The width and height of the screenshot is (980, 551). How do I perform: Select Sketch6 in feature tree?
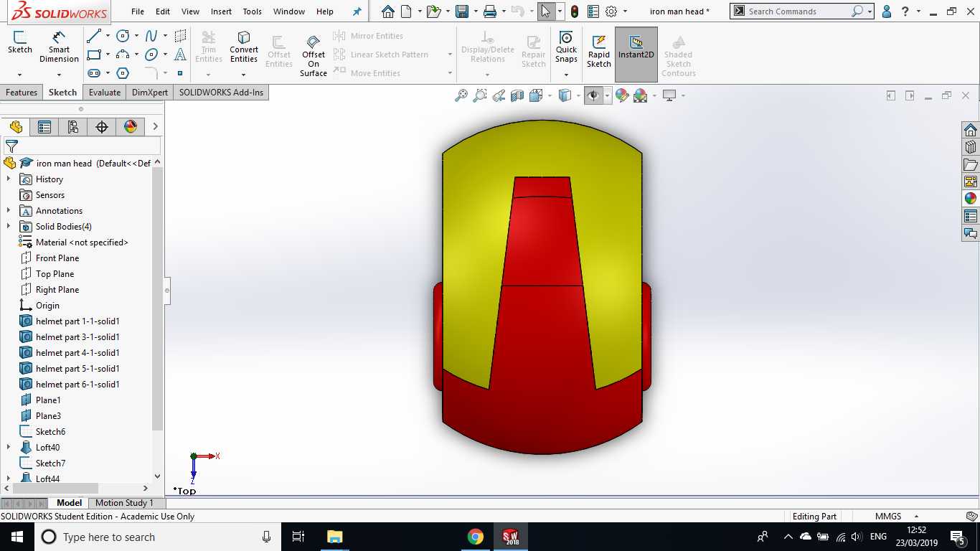click(50, 432)
